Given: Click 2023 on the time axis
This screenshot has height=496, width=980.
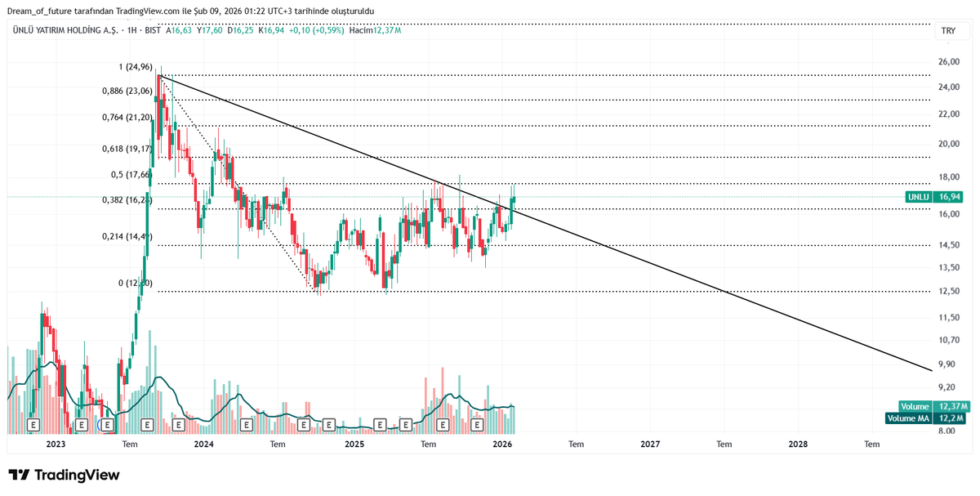Looking at the screenshot, I should (56, 444).
